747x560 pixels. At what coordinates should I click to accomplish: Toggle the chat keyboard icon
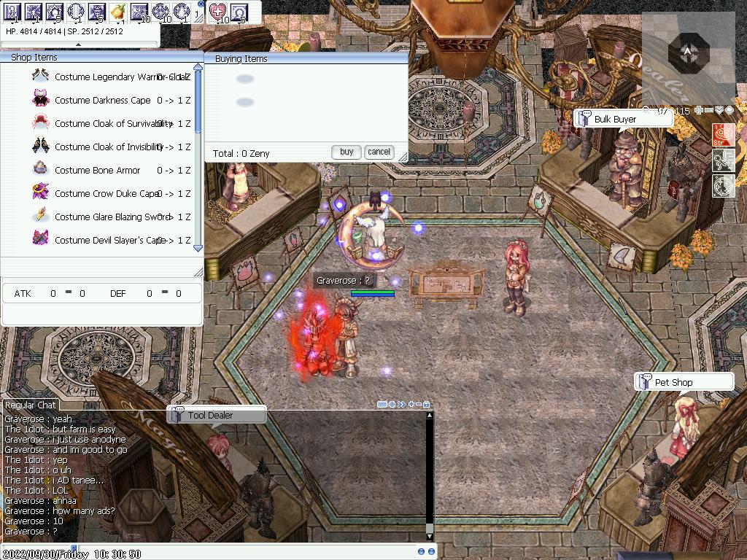pyautogui.click(x=382, y=404)
